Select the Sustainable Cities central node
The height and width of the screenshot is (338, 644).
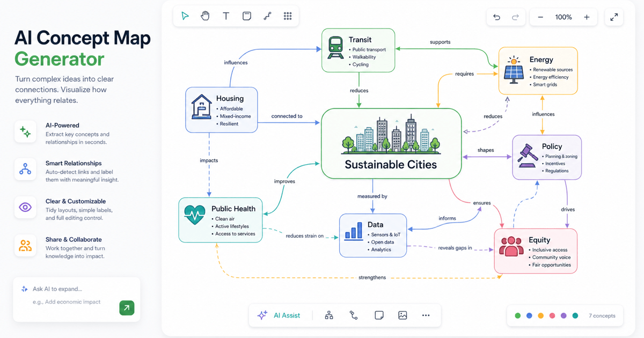(x=391, y=143)
